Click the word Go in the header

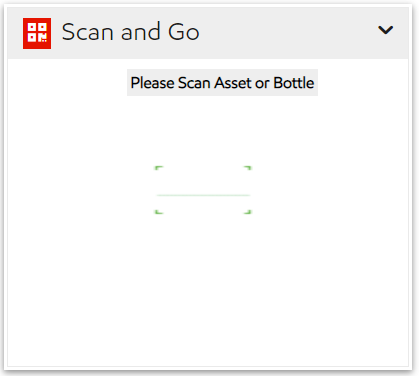coord(184,32)
